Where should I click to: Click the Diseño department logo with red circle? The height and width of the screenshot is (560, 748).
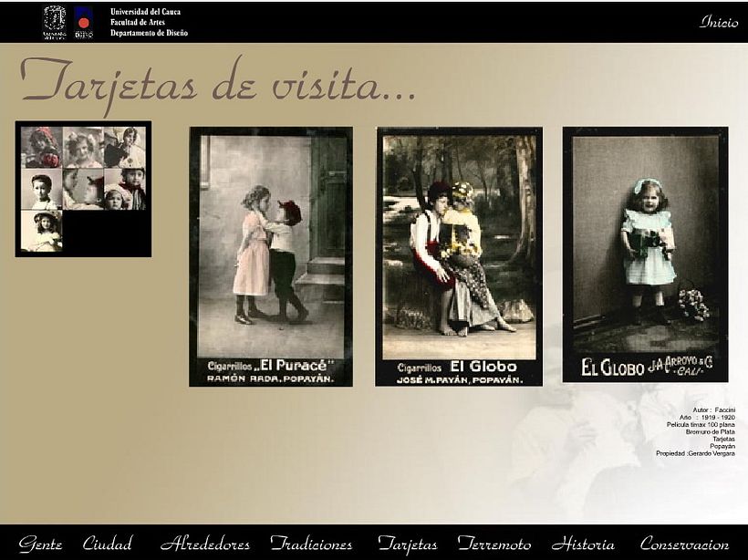84,23
